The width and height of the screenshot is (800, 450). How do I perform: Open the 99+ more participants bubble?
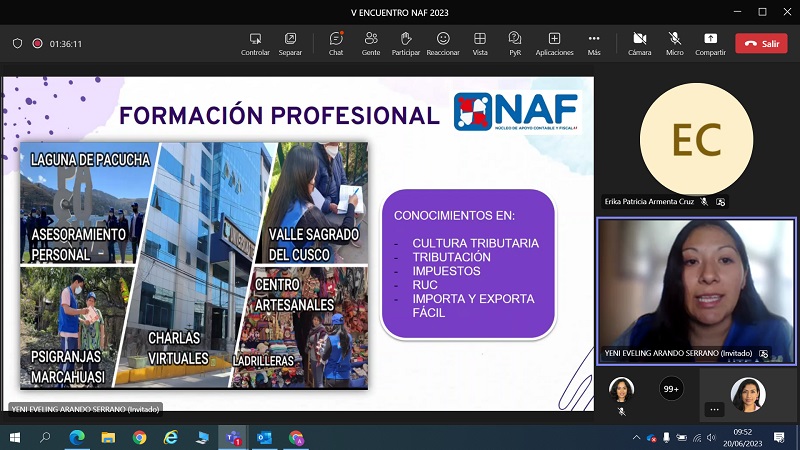(x=671, y=389)
